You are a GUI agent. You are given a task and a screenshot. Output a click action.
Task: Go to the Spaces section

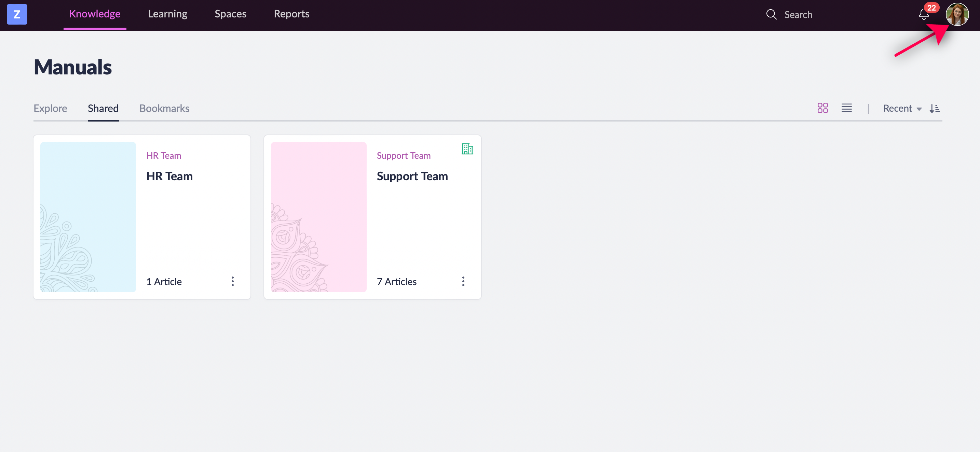point(230,14)
